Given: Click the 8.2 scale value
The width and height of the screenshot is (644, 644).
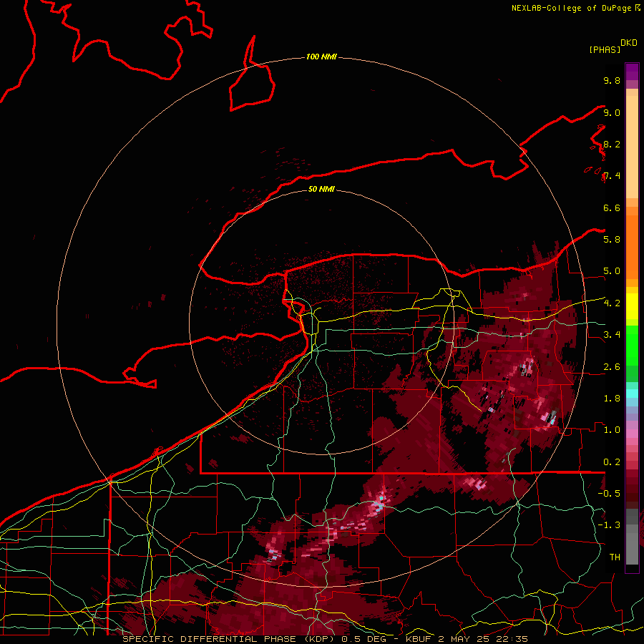Looking at the screenshot, I should click(x=612, y=144).
